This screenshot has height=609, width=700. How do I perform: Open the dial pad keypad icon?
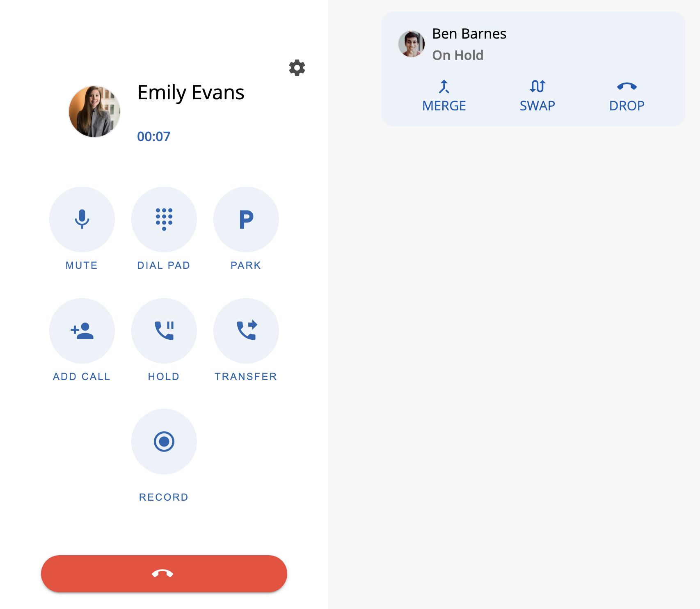coord(164,220)
